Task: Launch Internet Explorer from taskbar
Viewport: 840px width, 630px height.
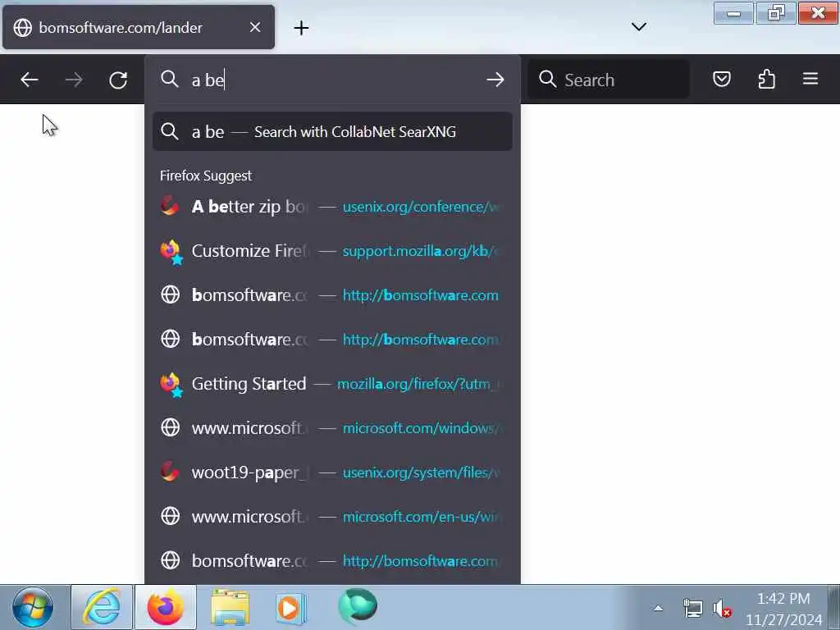Action: pyautogui.click(x=101, y=608)
